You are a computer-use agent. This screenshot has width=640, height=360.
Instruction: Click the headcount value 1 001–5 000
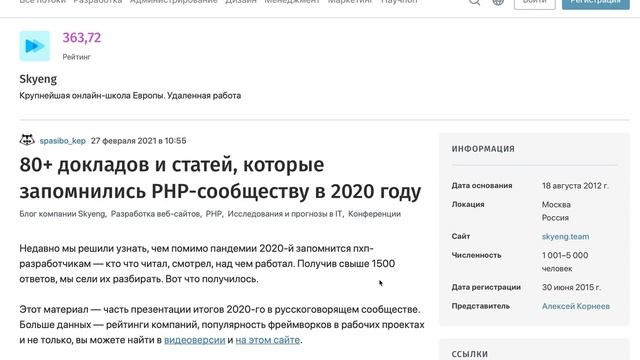(x=565, y=256)
